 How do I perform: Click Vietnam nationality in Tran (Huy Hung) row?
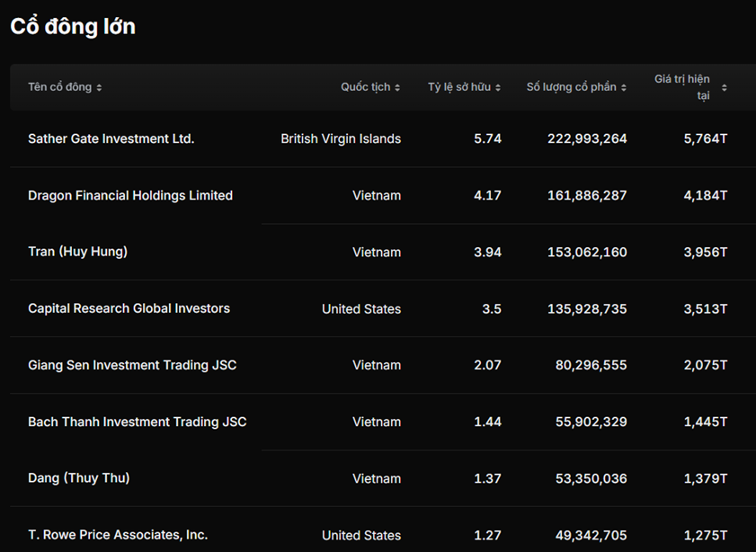point(377,252)
